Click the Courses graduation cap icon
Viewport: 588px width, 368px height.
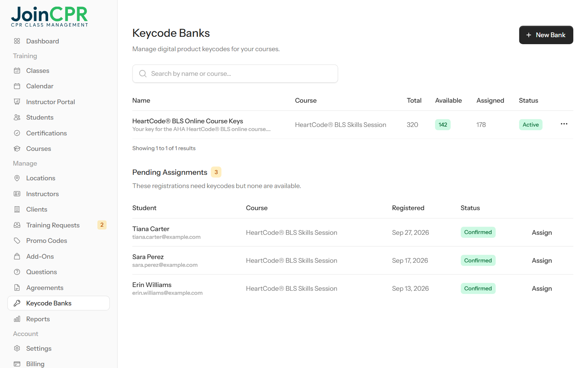pos(17,149)
